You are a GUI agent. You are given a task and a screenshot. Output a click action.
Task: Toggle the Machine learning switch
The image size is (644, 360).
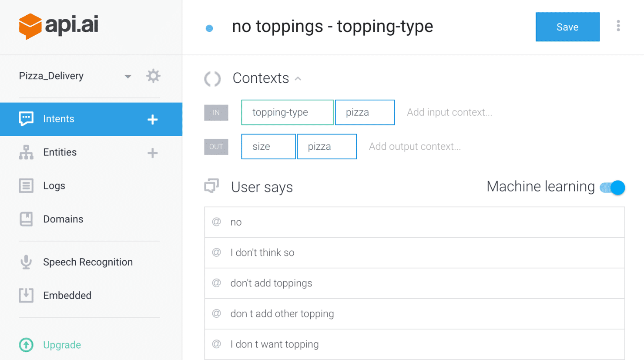[612, 188]
